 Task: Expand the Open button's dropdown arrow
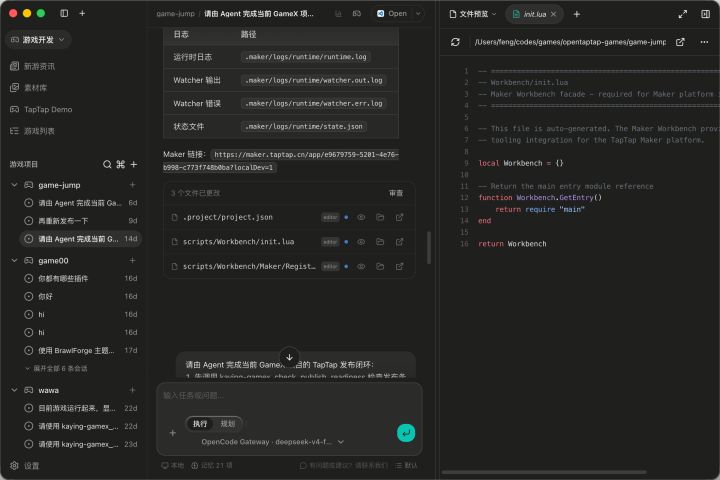click(418, 14)
